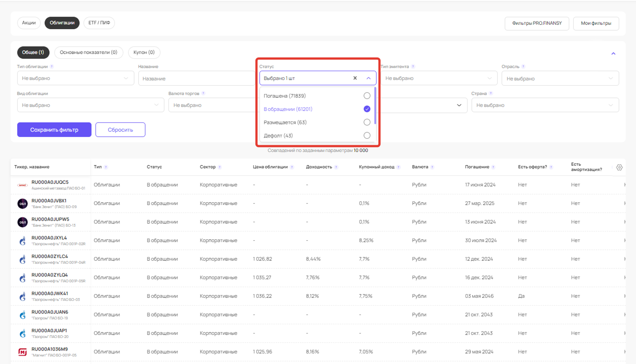Switch to the Акции tab
This screenshot has height=364, width=636.
(x=29, y=23)
